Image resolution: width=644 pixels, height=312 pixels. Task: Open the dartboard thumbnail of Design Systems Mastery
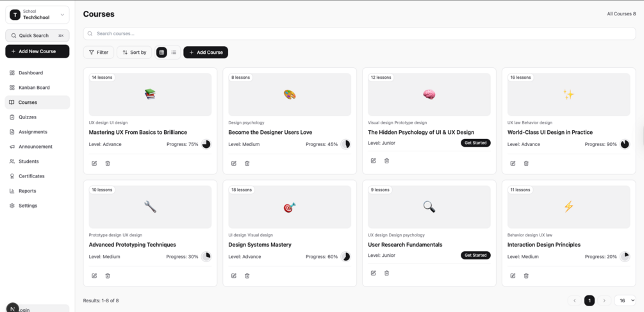(290, 207)
